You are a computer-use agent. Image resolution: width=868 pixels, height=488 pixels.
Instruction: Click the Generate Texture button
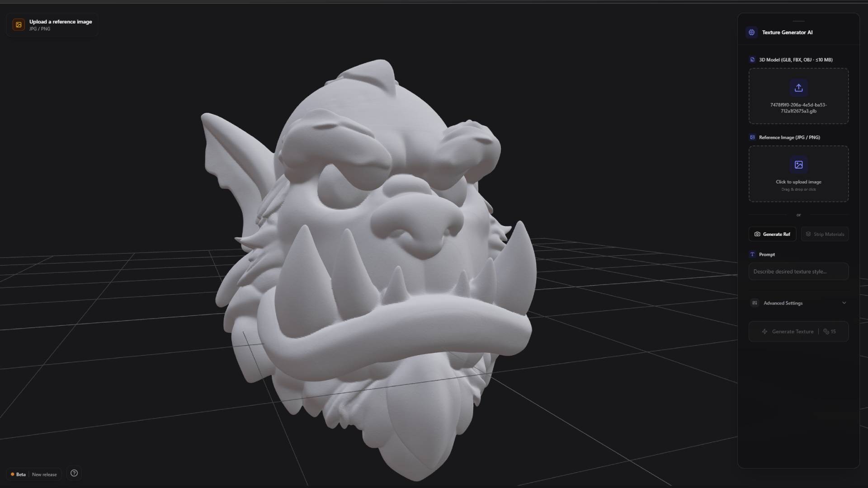(798, 332)
